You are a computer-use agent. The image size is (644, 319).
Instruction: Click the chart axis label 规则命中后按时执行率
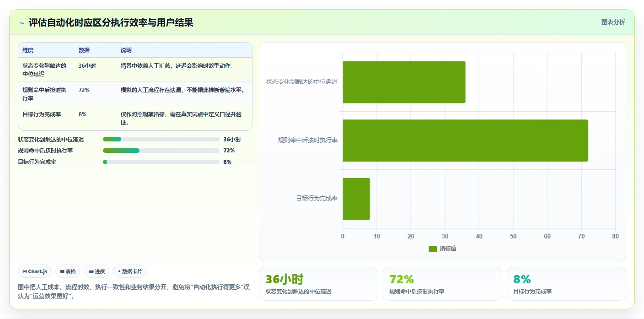[308, 140]
